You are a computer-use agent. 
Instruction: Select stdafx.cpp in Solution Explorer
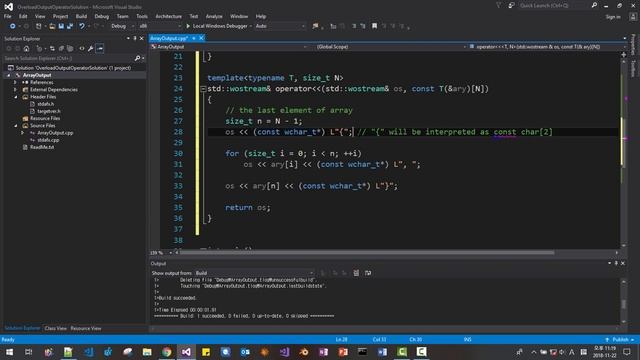48,140
